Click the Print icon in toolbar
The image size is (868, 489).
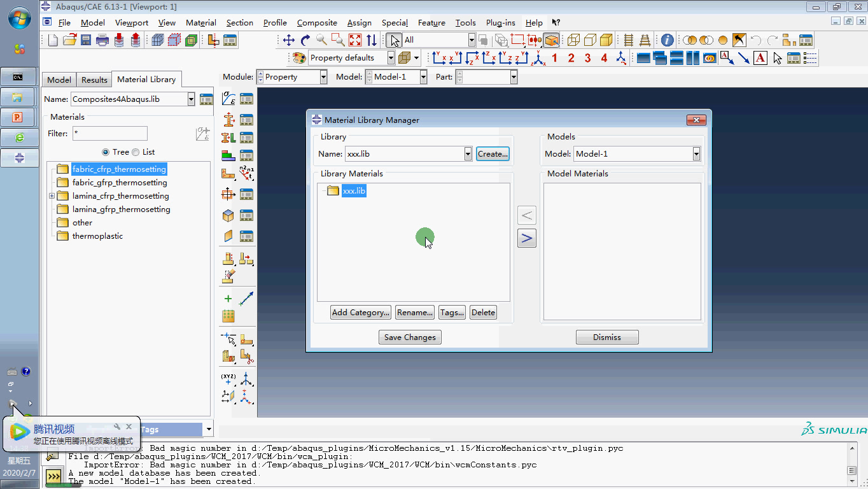(102, 40)
